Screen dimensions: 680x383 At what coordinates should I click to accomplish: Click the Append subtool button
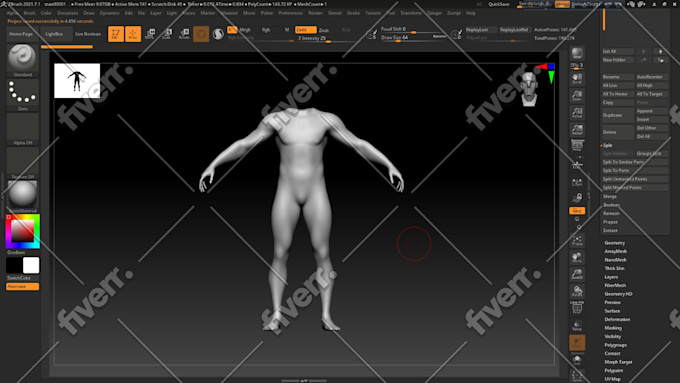coord(652,111)
